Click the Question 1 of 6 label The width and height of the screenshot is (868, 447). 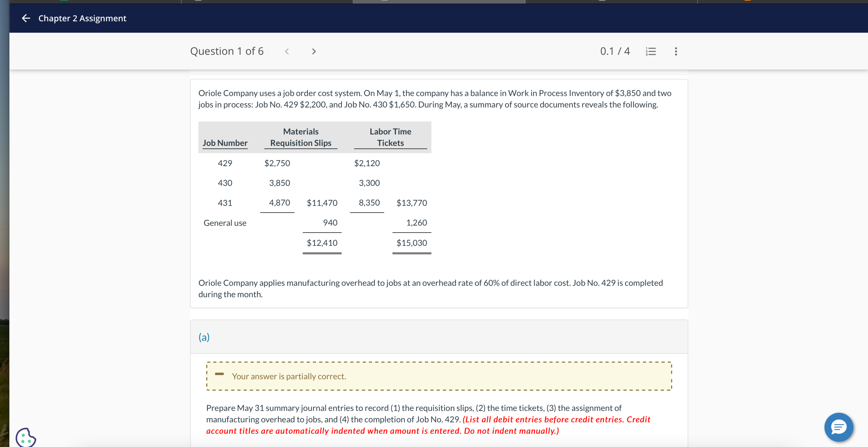tap(227, 51)
